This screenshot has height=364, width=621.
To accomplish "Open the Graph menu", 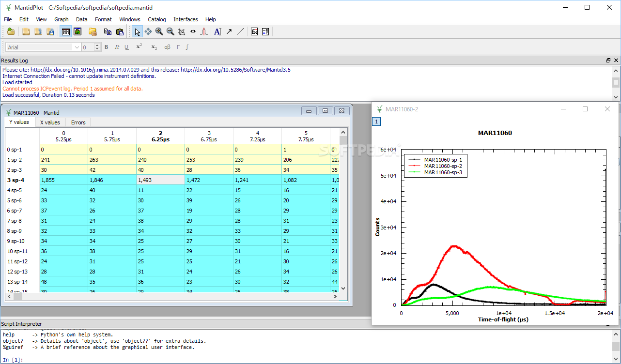I will (62, 19).
